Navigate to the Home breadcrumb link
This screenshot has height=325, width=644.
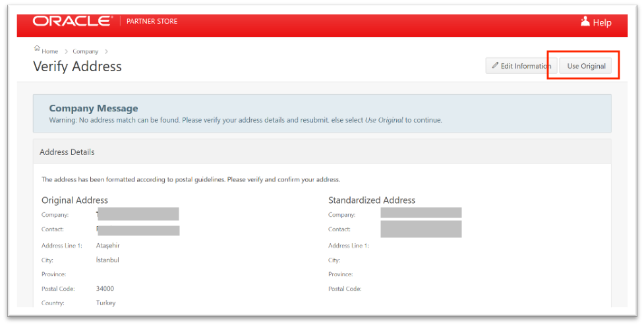tap(50, 51)
